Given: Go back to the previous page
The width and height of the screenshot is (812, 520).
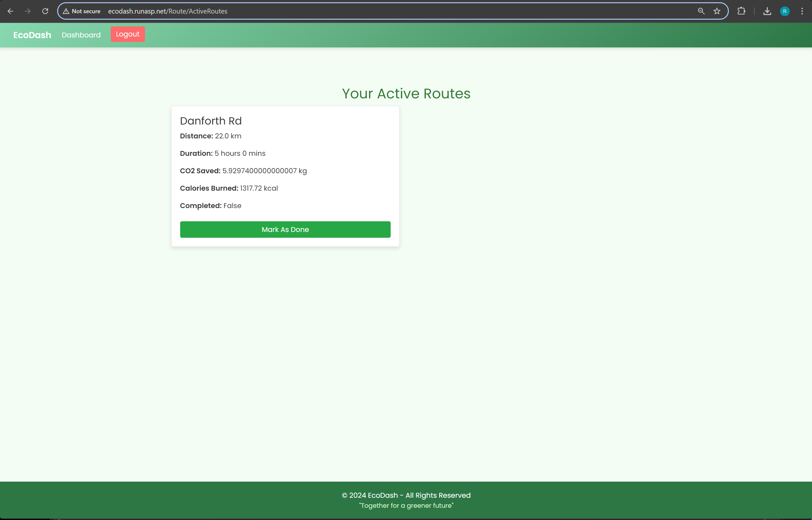Looking at the screenshot, I should 10,11.
